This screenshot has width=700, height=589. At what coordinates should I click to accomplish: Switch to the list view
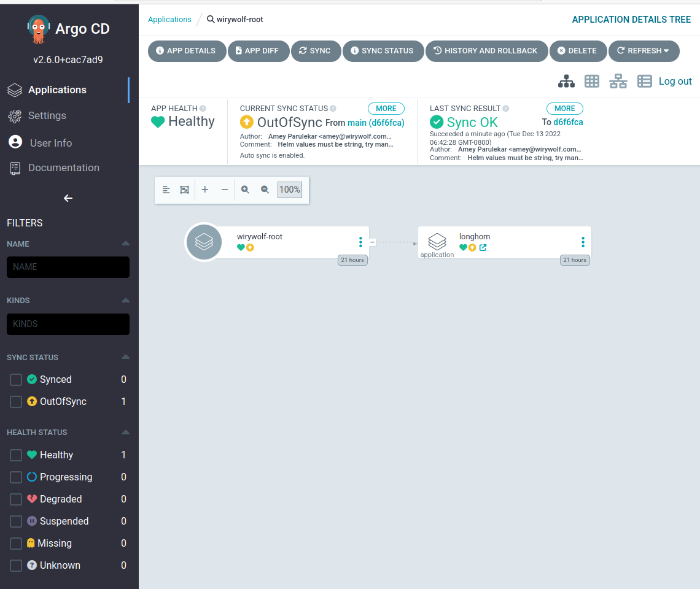(x=644, y=80)
